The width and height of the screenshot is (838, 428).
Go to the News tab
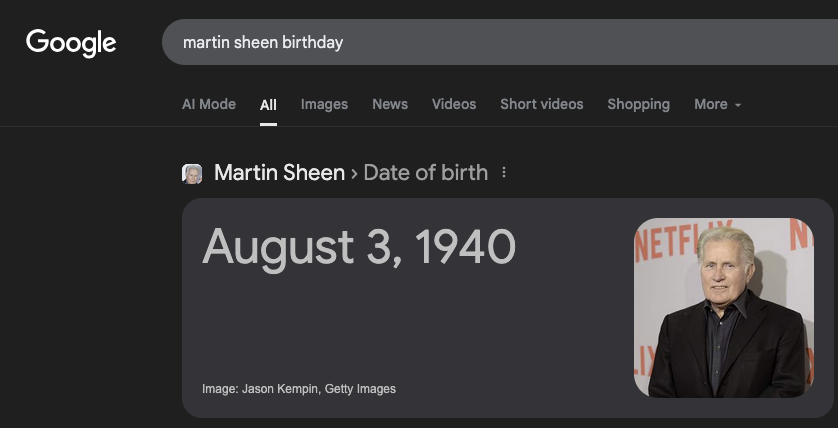(x=390, y=104)
